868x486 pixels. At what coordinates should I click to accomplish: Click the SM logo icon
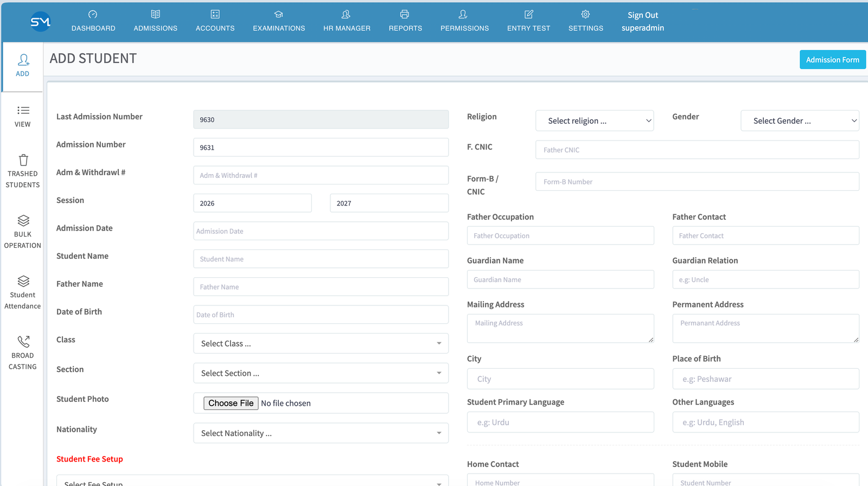pyautogui.click(x=41, y=22)
